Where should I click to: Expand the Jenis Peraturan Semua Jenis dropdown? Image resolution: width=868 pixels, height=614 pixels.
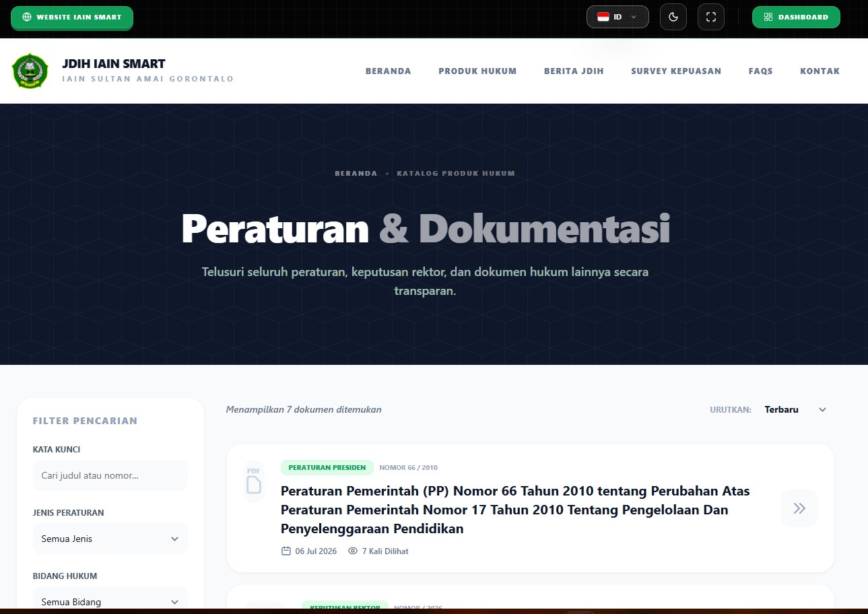[110, 539]
